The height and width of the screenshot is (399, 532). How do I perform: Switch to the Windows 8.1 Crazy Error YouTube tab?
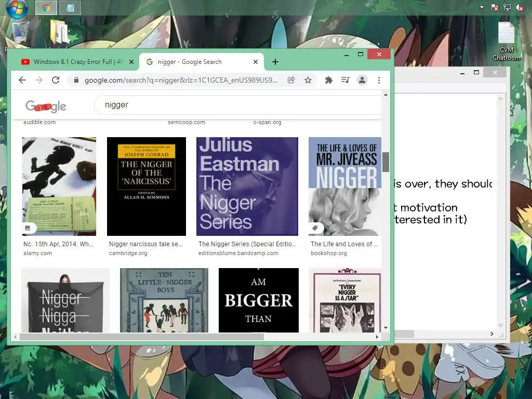[x=77, y=62]
